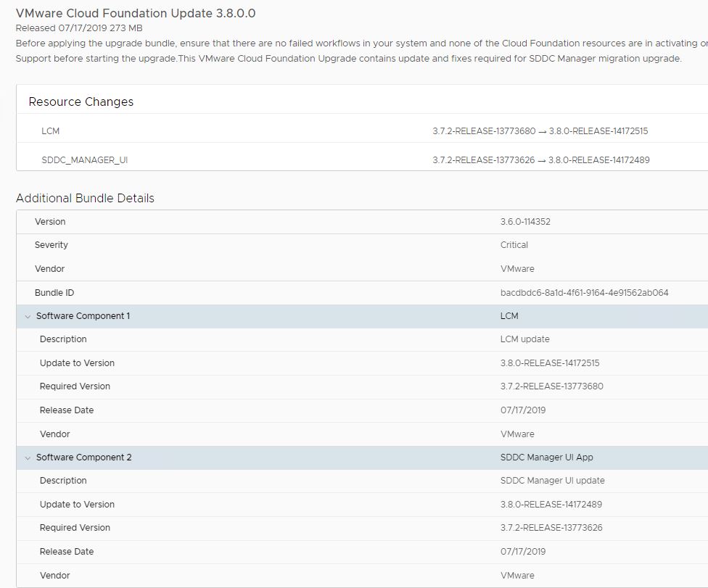Collapse the Software Component 1 chevron
The image size is (708, 588).
(x=28, y=316)
